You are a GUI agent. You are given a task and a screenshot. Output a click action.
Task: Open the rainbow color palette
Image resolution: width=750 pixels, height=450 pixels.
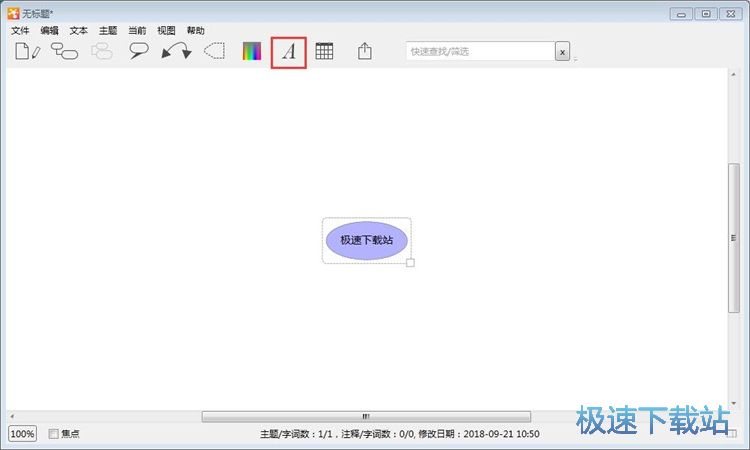[251, 51]
